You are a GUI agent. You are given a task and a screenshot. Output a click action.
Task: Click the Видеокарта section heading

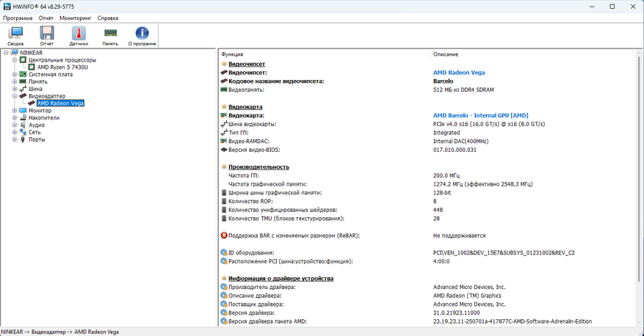[245, 106]
